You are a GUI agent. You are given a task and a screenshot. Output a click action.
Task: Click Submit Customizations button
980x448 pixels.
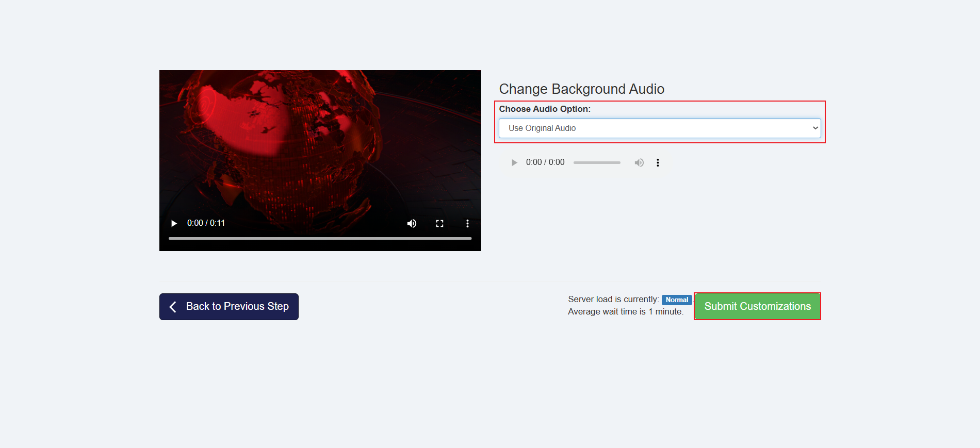758,306
